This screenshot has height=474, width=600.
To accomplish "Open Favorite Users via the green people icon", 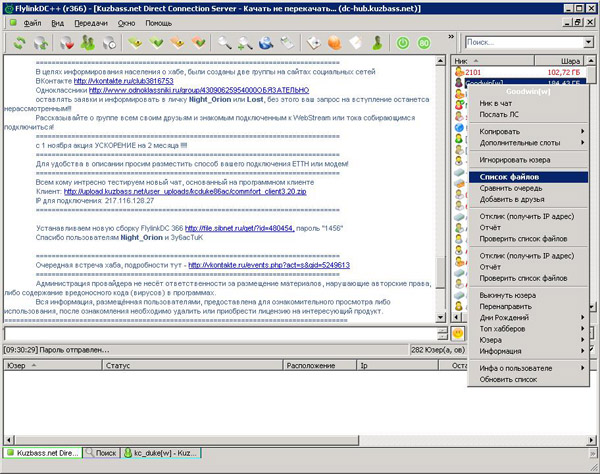I will tap(88, 43).
